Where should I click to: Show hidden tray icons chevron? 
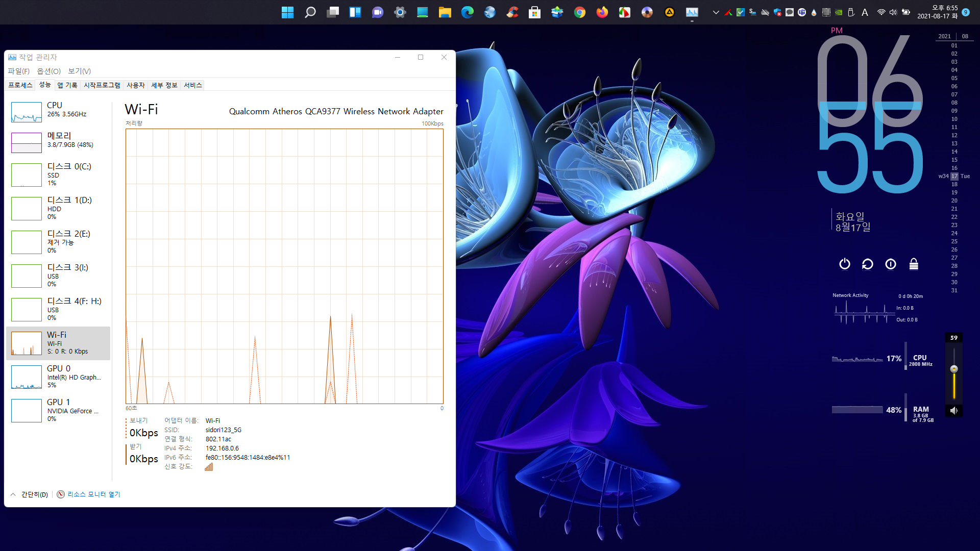716,12
